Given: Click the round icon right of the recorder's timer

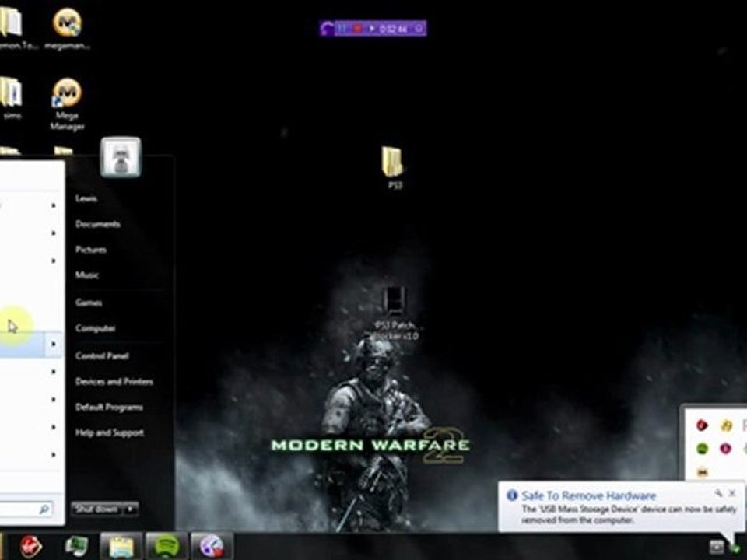Looking at the screenshot, I should click(x=419, y=29).
